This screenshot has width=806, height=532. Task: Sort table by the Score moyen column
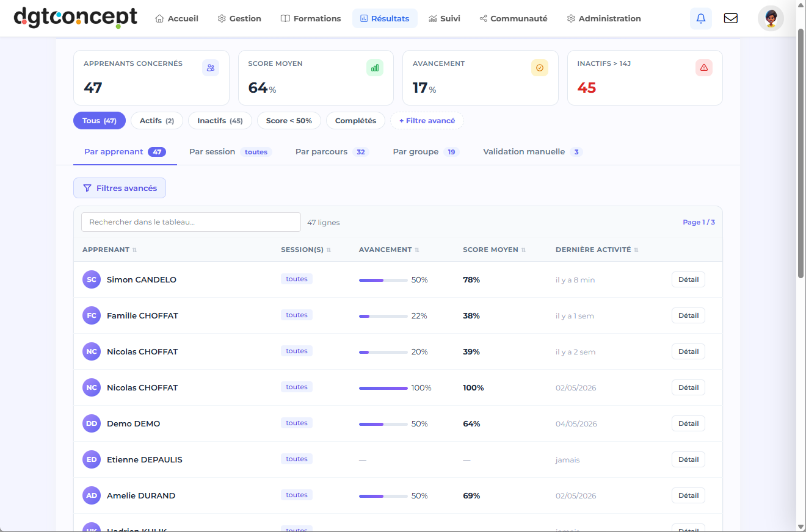tap(494, 250)
